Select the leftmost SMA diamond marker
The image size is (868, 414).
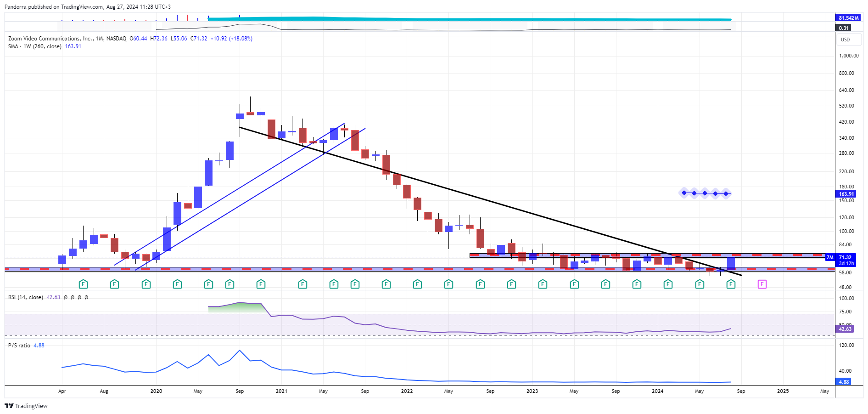tap(684, 193)
